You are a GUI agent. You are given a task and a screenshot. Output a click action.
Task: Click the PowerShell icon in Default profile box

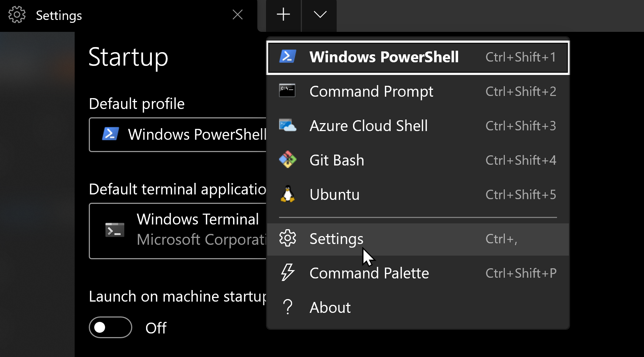111,134
